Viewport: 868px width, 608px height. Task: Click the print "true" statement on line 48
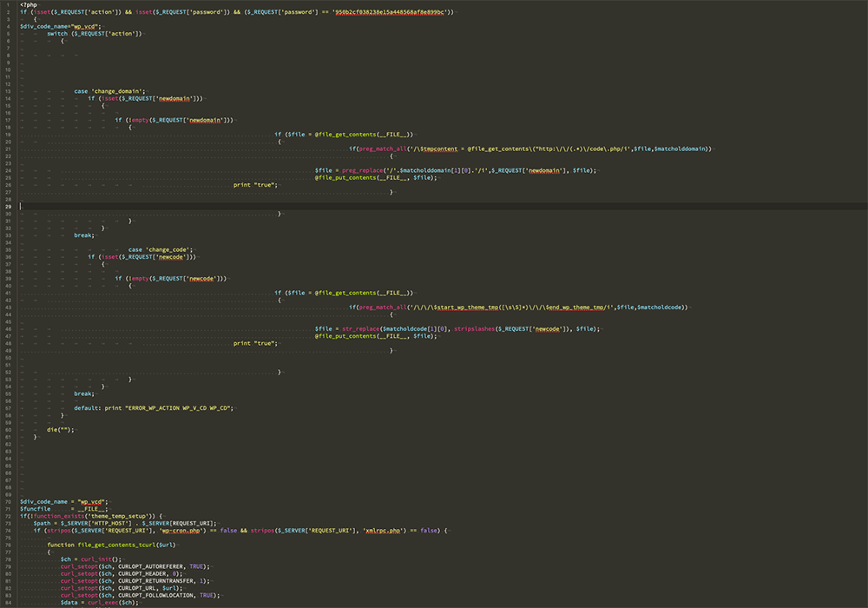(255, 343)
